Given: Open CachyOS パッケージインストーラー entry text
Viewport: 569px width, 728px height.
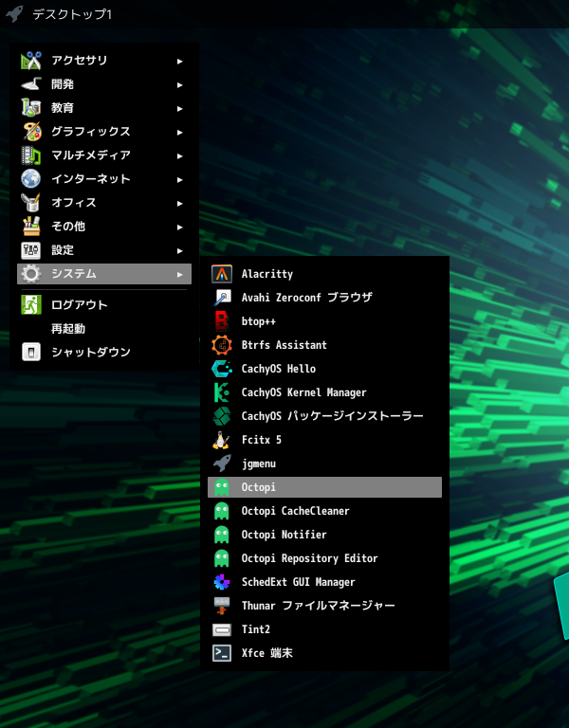Looking at the screenshot, I should [x=332, y=416].
